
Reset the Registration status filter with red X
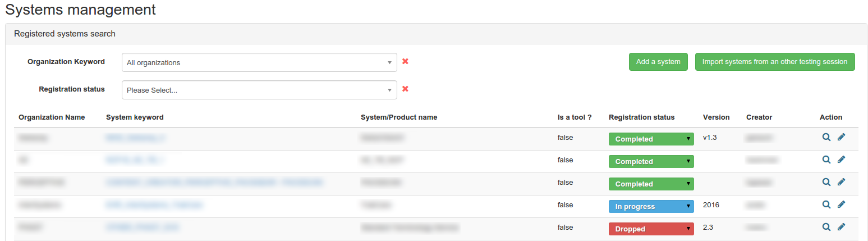(405, 89)
